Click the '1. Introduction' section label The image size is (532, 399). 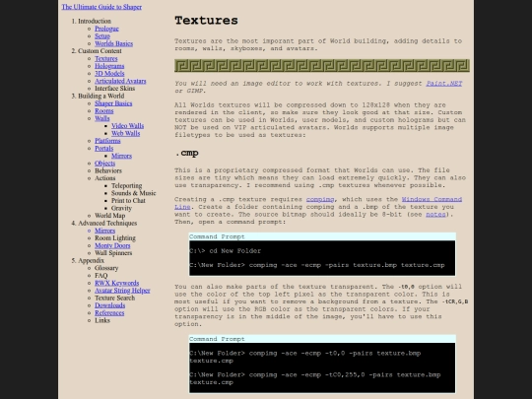point(91,21)
